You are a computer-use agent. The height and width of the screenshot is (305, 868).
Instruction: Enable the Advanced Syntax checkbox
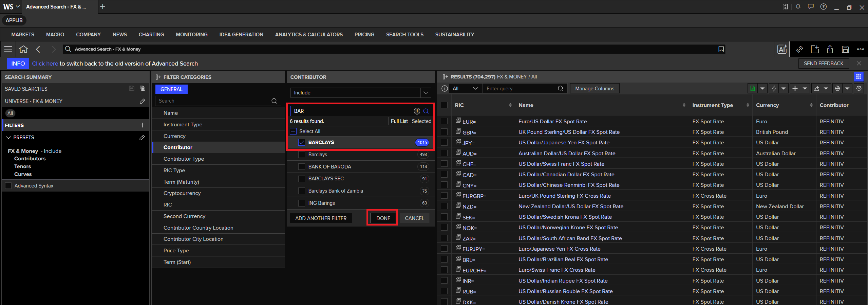click(x=8, y=186)
